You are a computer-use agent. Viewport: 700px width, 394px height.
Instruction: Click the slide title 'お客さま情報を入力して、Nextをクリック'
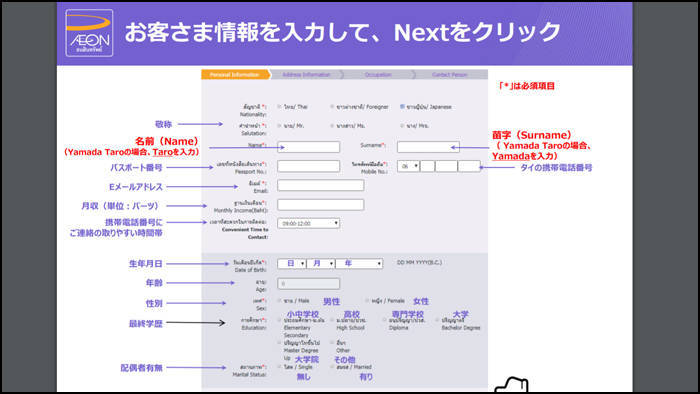pos(342,32)
